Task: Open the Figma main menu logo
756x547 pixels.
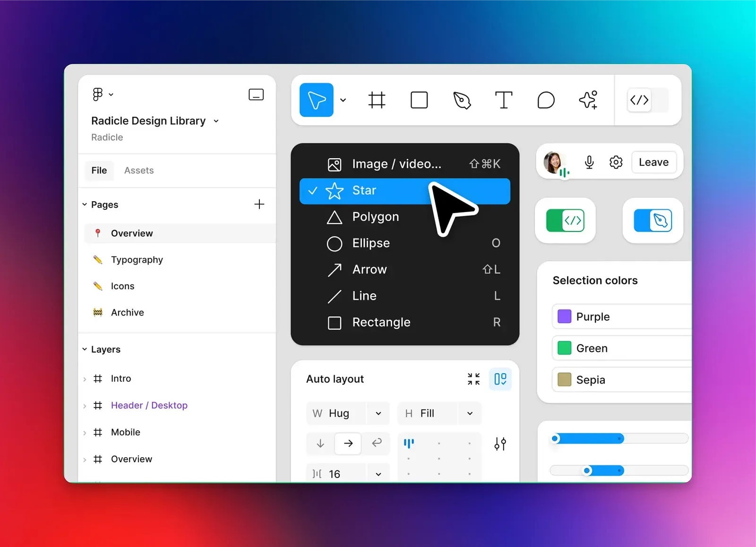Action: (98, 94)
